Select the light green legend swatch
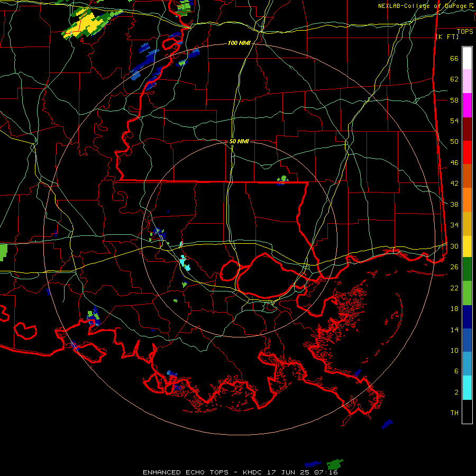The image size is (476, 476). coord(467,293)
